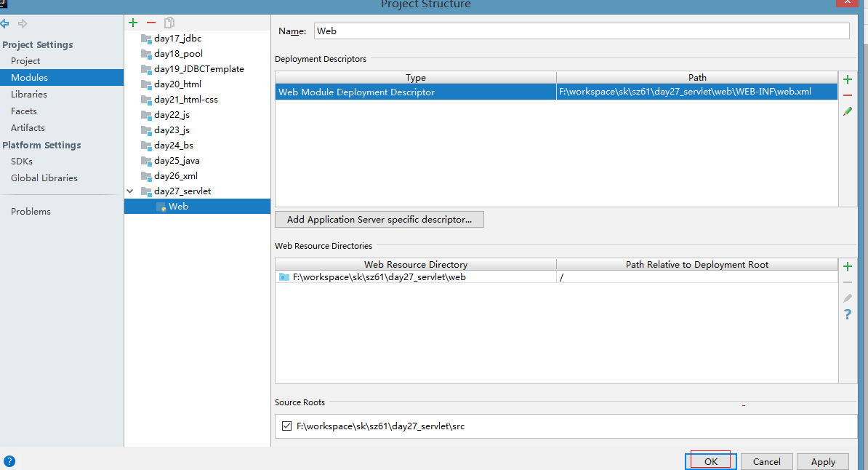Add a new deployment descriptor with plus icon

(847, 79)
